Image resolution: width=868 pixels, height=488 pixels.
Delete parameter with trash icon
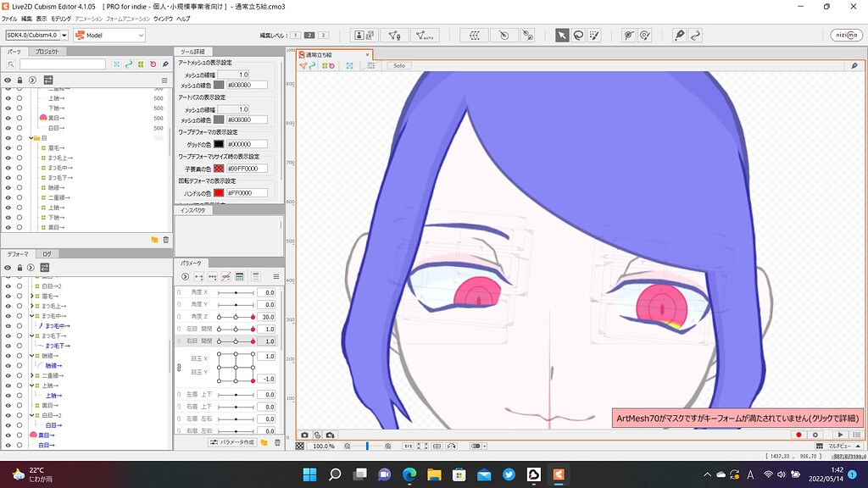[277, 442]
